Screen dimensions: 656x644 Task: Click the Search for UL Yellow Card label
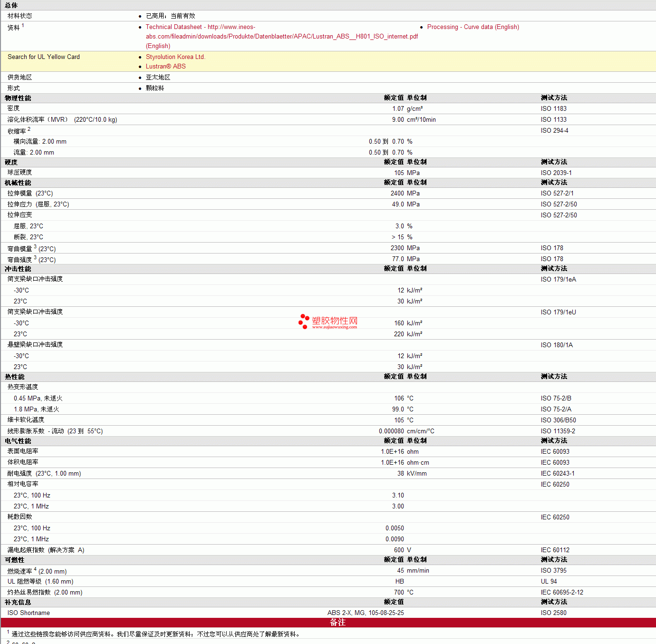[x=44, y=57]
